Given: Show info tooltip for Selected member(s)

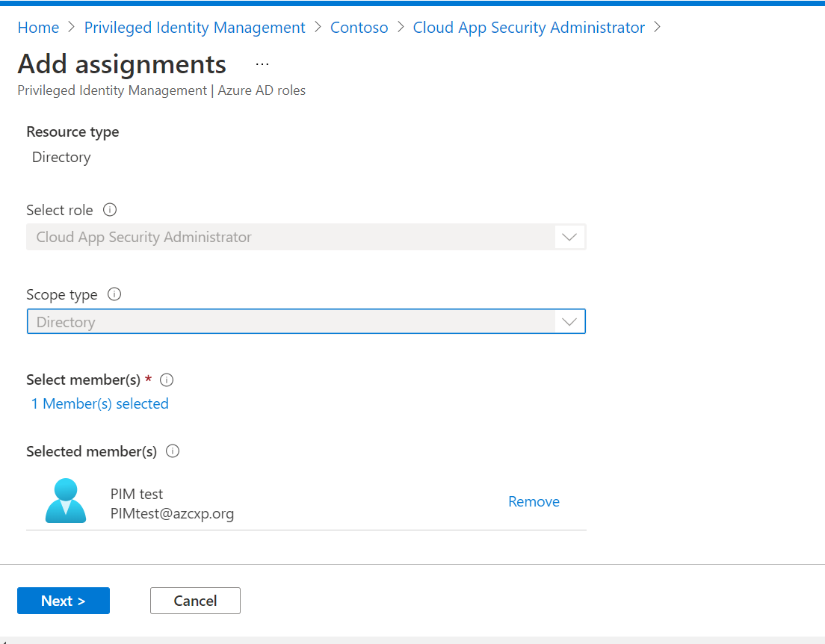Looking at the screenshot, I should [x=173, y=451].
